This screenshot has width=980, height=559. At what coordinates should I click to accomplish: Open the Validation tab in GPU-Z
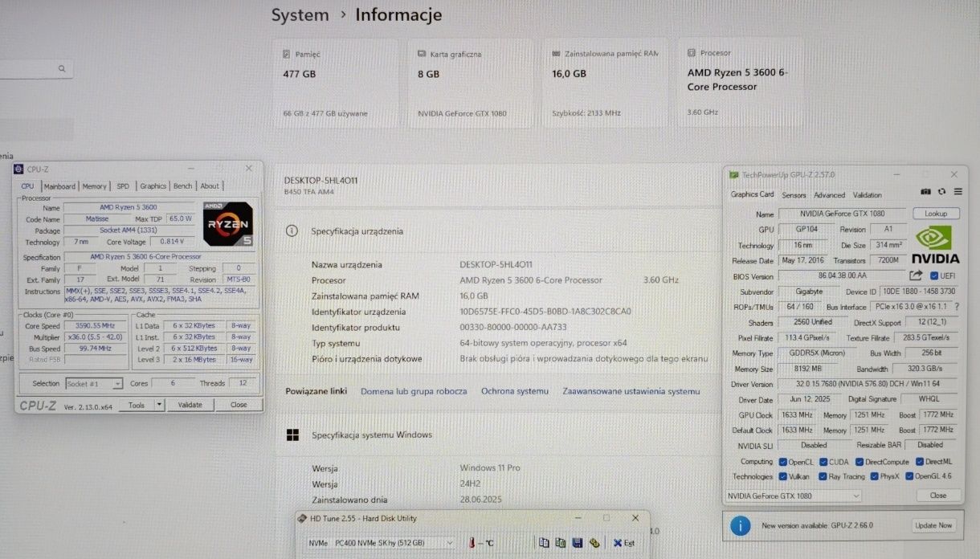tap(867, 195)
